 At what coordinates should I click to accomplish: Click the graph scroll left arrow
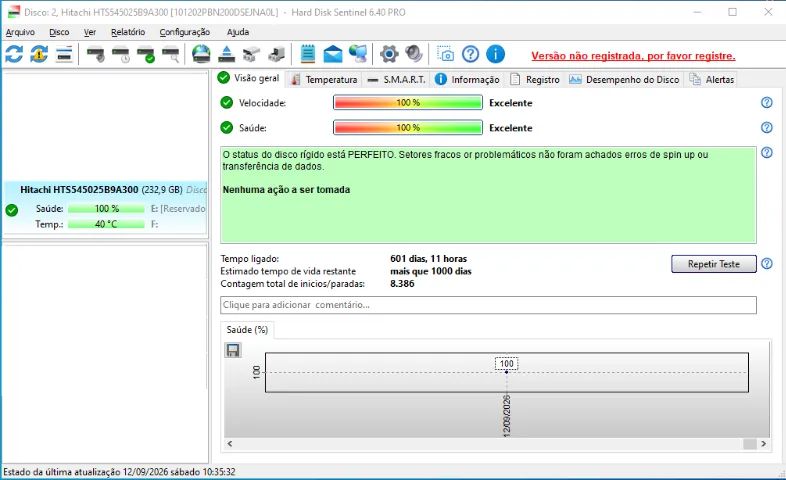(x=230, y=443)
